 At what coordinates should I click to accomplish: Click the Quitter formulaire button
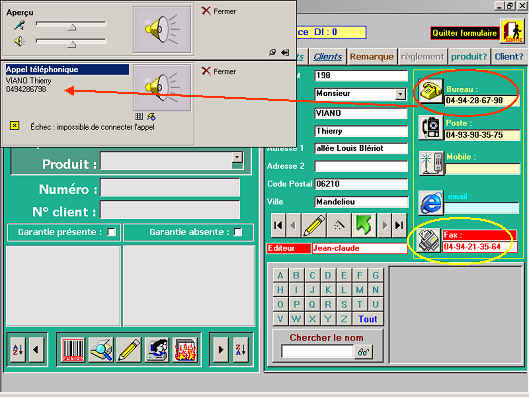465,33
